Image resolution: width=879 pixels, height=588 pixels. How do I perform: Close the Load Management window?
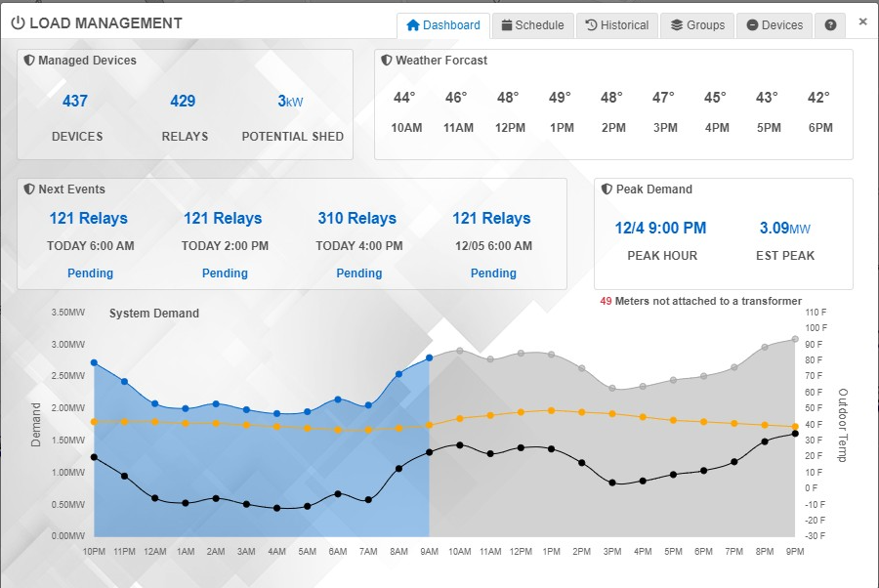(862, 21)
